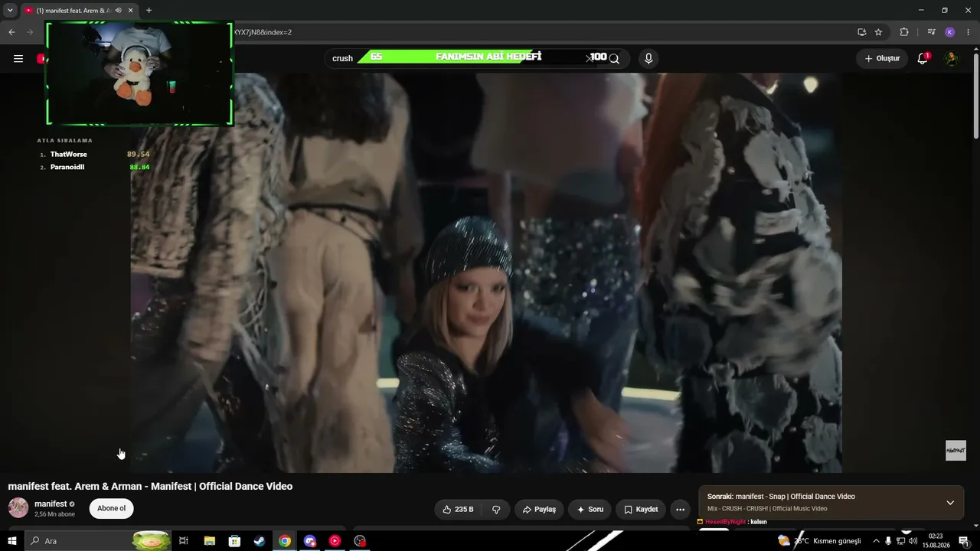Click 'Sonraki: manifest - Snap' next video title
Image resolution: width=980 pixels, height=551 pixels.
click(x=781, y=497)
